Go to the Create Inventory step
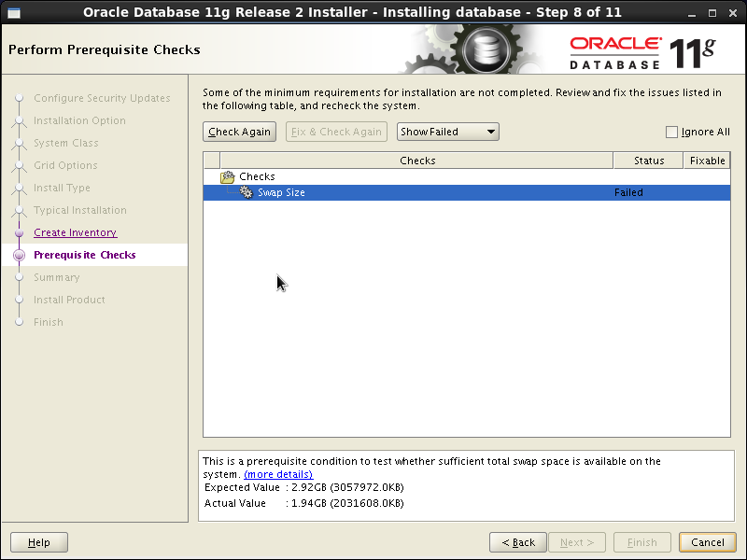 pyautogui.click(x=76, y=232)
